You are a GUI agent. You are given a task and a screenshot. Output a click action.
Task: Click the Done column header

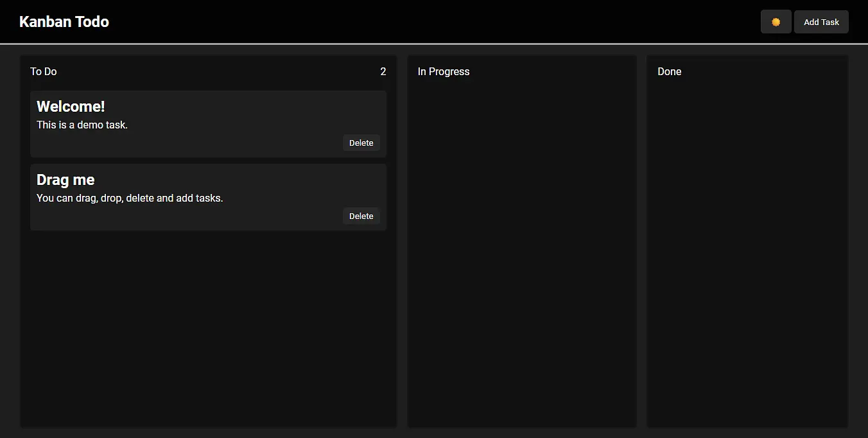(669, 71)
